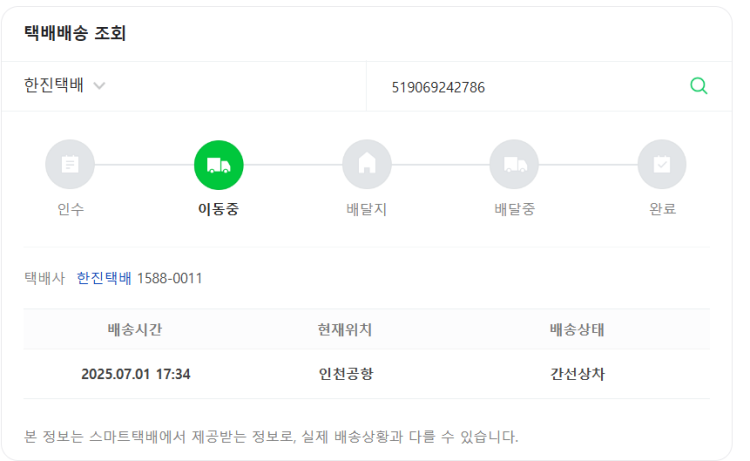Click the 인천공항 location cell
This screenshot has height=461, width=750.
(x=346, y=374)
